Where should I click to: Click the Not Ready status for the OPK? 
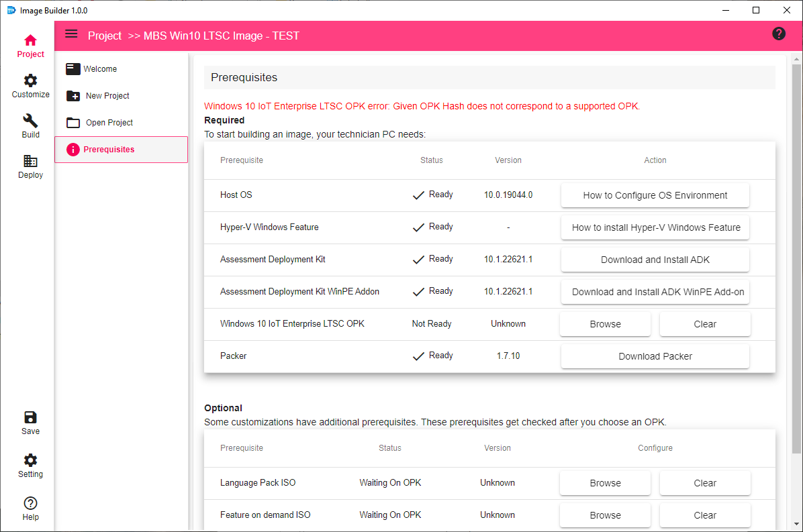coord(432,324)
